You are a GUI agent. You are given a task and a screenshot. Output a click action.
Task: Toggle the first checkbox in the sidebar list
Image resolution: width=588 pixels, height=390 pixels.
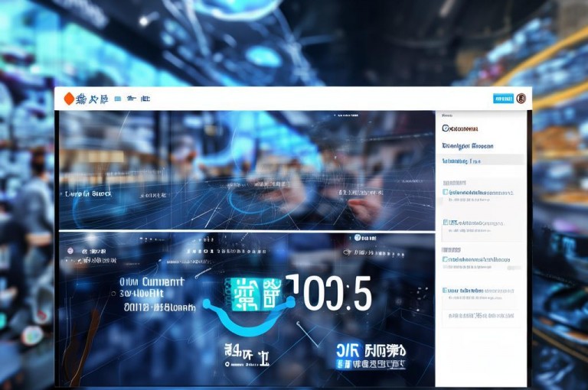445,192
